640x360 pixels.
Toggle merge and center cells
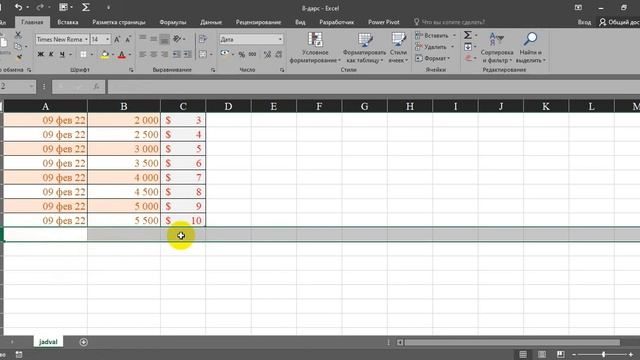tap(203, 54)
